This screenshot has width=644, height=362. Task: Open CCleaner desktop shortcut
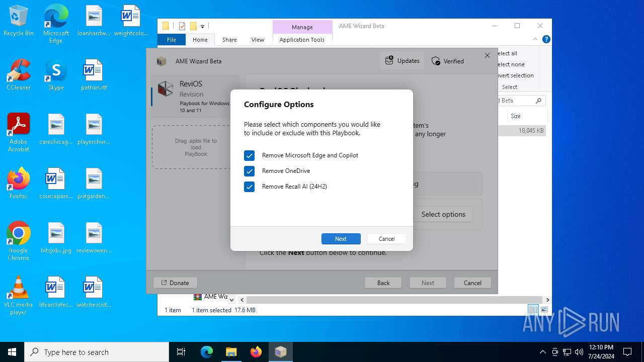click(x=19, y=75)
